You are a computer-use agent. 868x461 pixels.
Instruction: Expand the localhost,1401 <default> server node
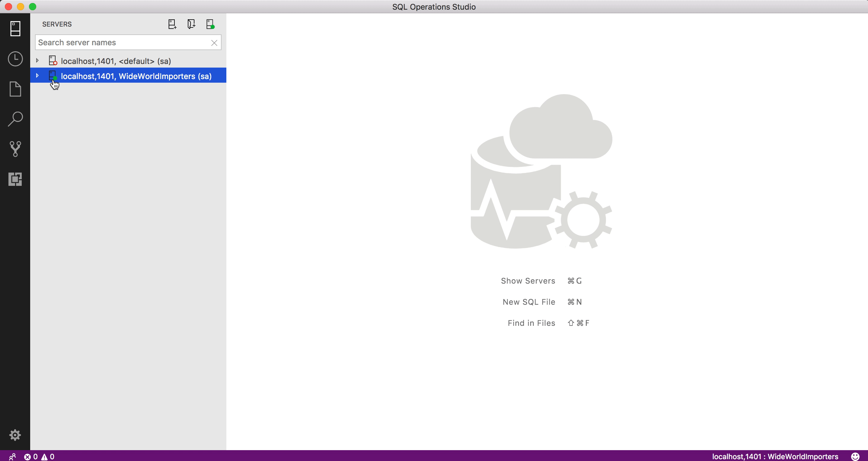[37, 61]
